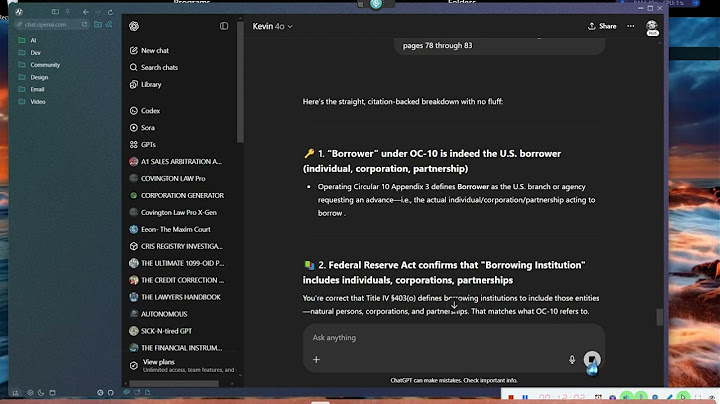Open THE ULTIMATE 1099-OID GPT
This screenshot has height=404, width=720.
177,264
